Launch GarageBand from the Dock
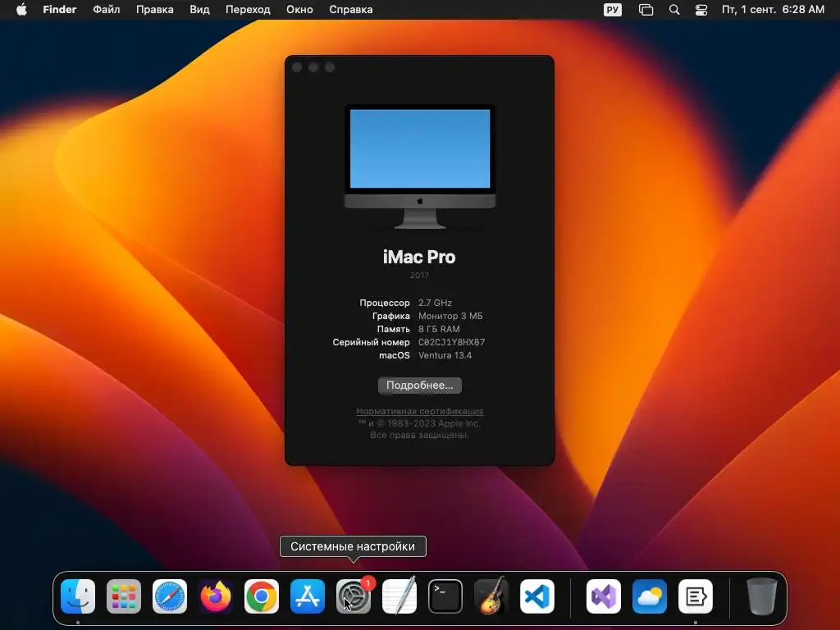840x630 pixels. click(491, 596)
